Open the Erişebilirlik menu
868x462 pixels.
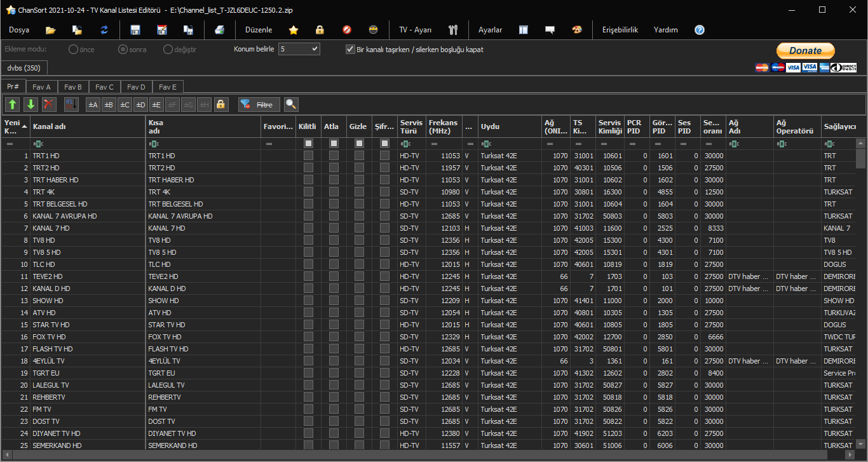[620, 30]
